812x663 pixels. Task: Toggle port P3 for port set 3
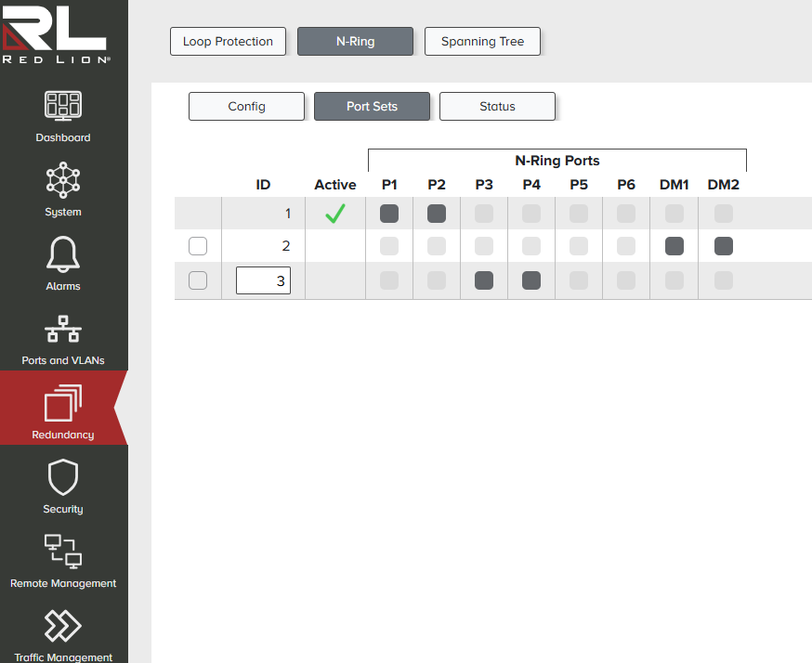point(484,280)
